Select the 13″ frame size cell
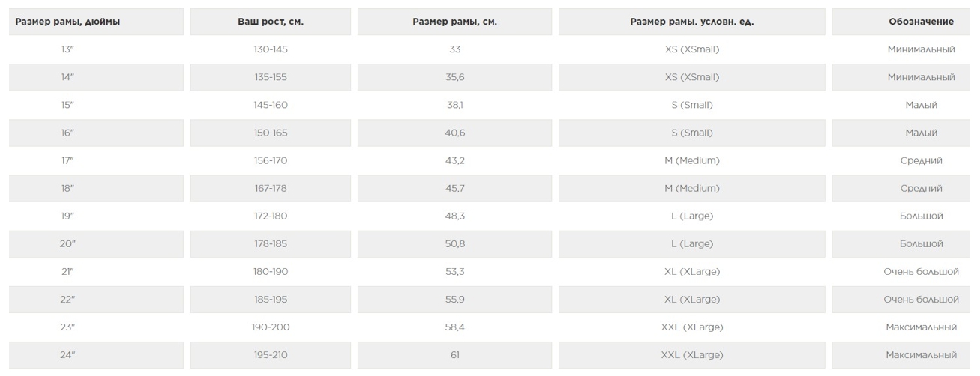The height and width of the screenshot is (376, 980). point(67,49)
